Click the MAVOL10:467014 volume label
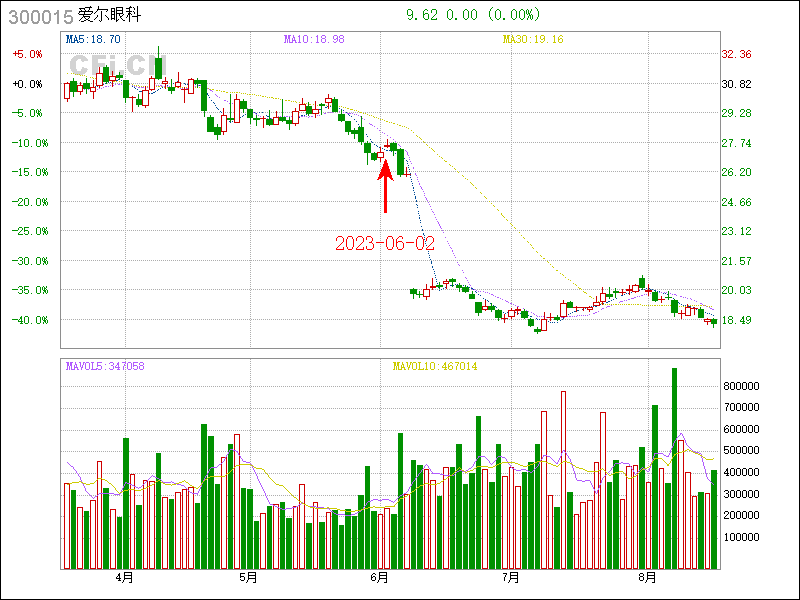800x600 pixels. 435,367
